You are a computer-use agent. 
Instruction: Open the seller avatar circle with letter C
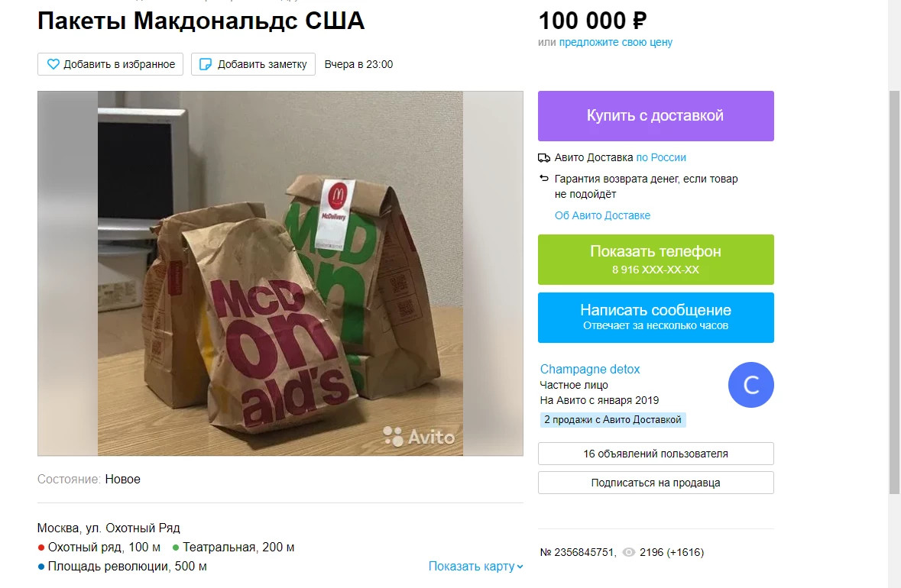pos(751,385)
